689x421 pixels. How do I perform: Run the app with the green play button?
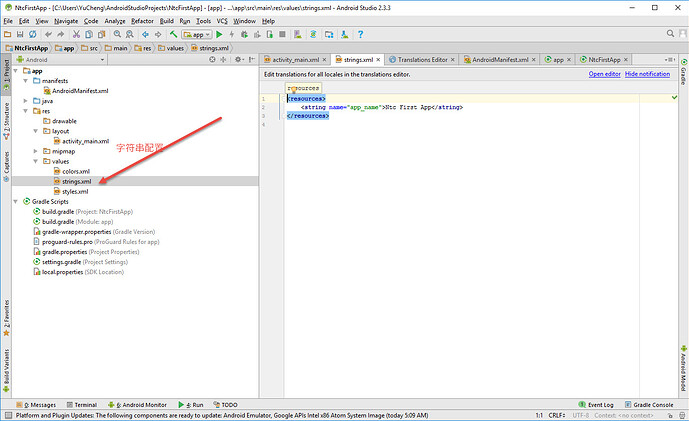(219, 34)
